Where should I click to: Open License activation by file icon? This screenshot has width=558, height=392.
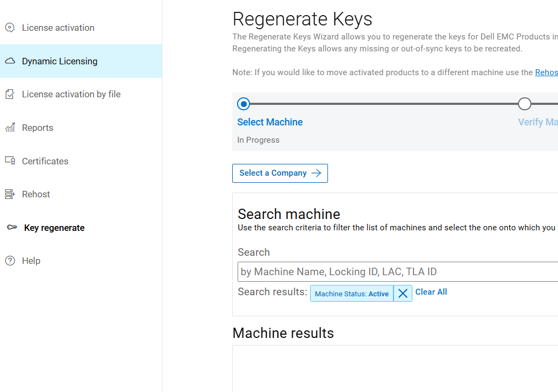[x=10, y=94]
